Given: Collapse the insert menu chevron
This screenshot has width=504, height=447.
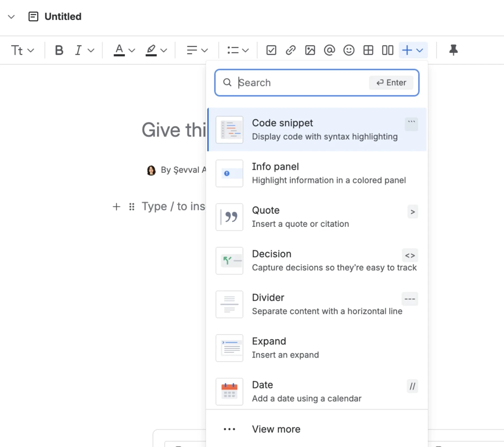Looking at the screenshot, I should (420, 51).
